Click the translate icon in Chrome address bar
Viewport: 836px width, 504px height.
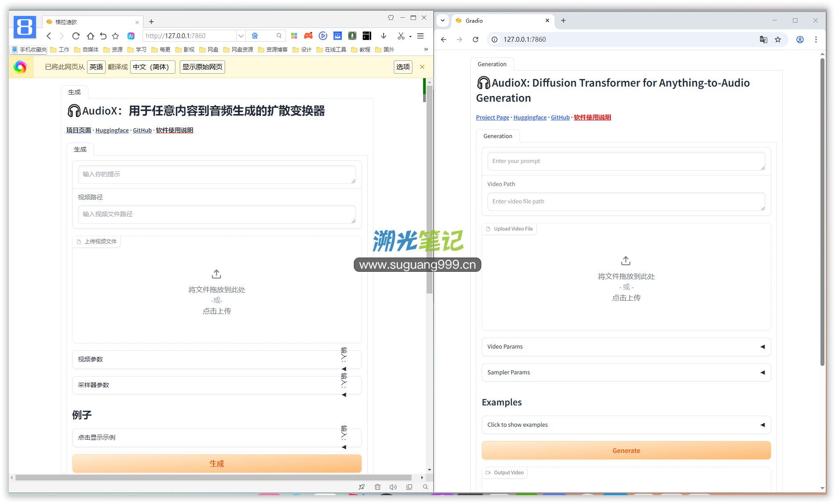(x=764, y=40)
